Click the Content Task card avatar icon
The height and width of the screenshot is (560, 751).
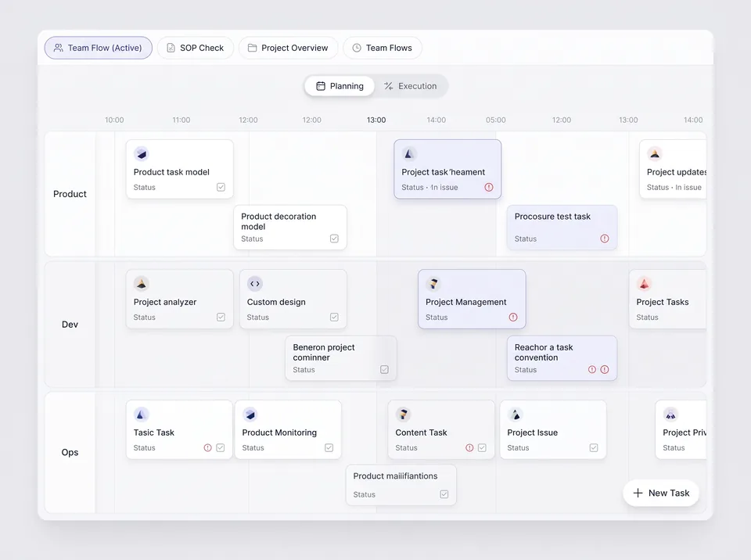tap(404, 415)
